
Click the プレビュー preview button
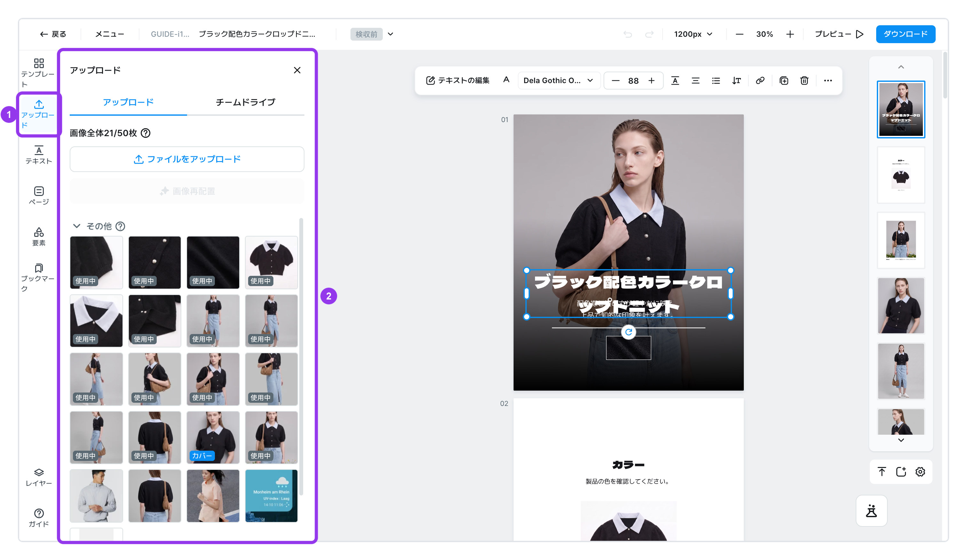pyautogui.click(x=839, y=34)
